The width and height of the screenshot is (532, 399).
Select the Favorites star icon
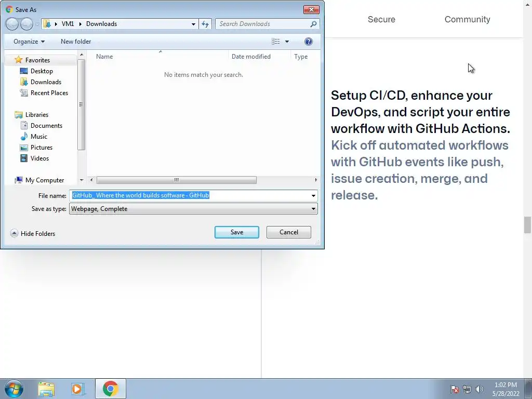pos(18,60)
